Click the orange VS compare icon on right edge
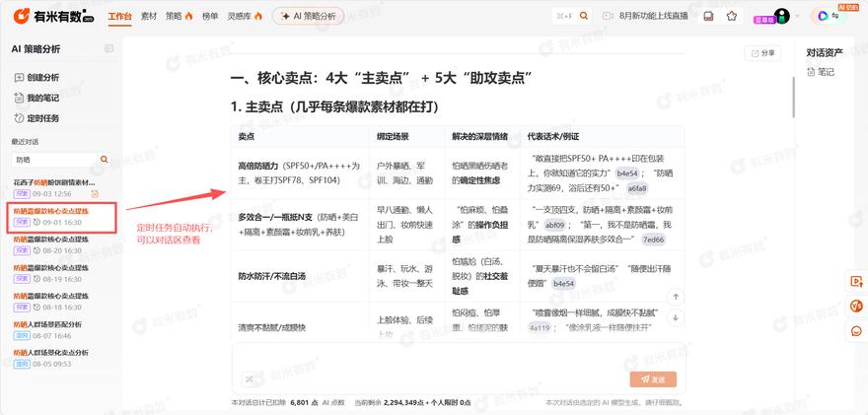 (856, 306)
